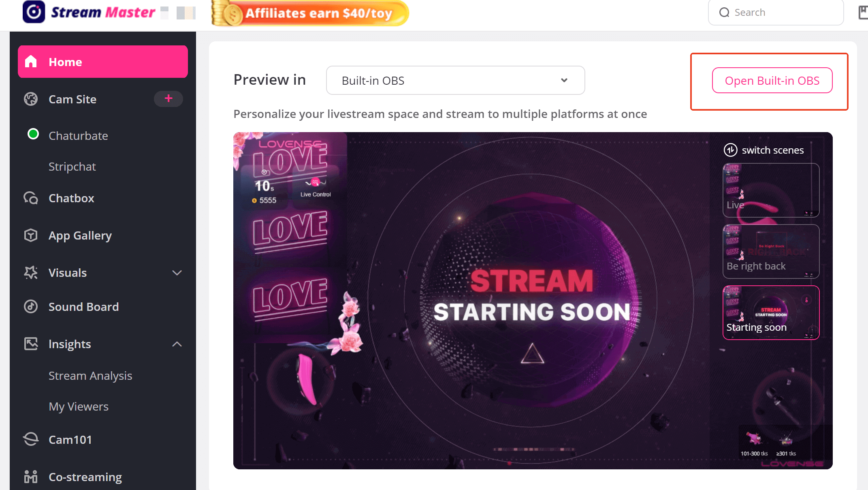Click the Co-streaming icon in sidebar
This screenshot has height=490, width=868.
coord(31,477)
